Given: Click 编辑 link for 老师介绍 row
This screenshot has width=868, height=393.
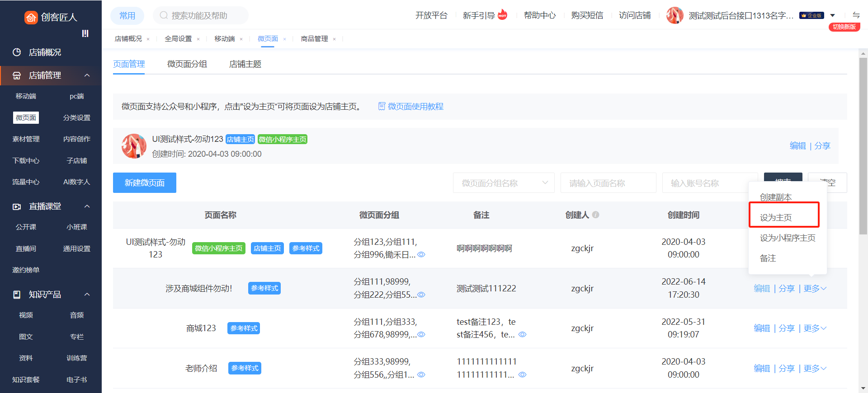Looking at the screenshot, I should (x=761, y=368).
